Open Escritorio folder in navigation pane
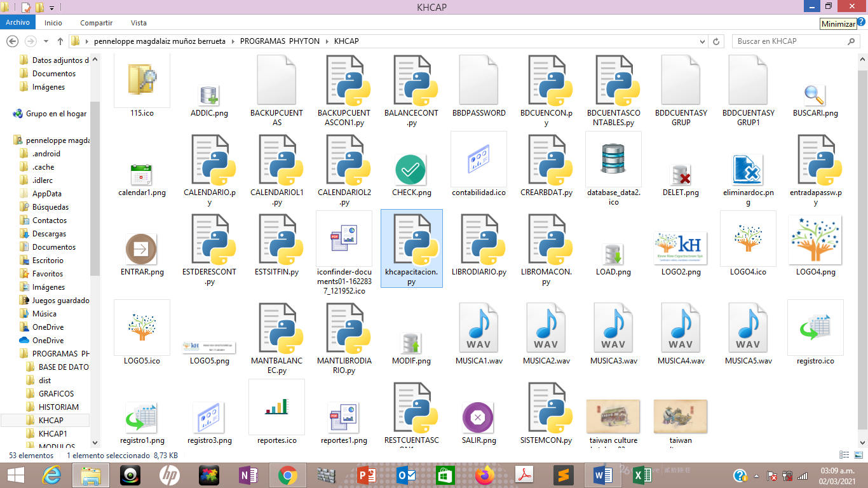The width and height of the screenshot is (868, 488). pos(48,261)
